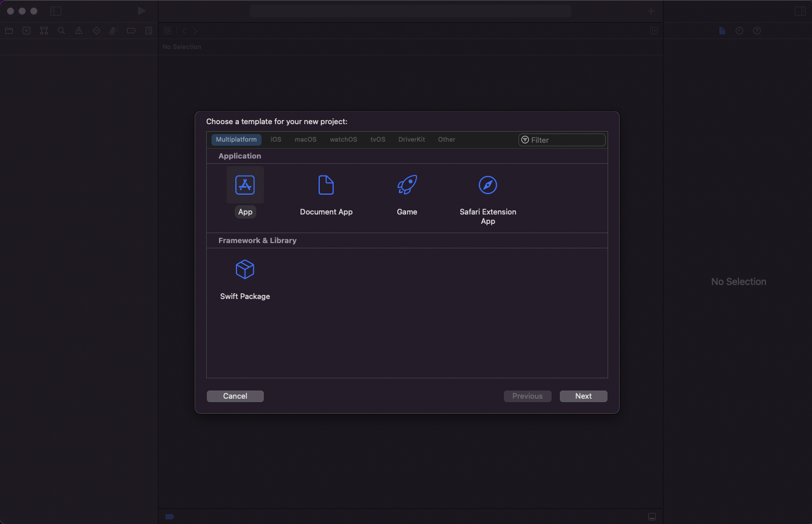Click the Next button
This screenshot has width=812, height=524.
coord(583,396)
